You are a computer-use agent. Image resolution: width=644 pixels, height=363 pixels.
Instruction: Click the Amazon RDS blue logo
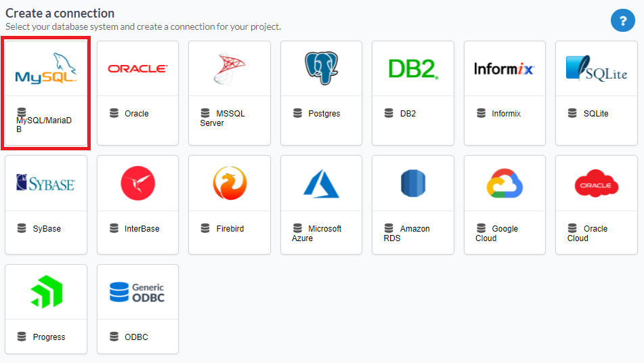pos(413,183)
